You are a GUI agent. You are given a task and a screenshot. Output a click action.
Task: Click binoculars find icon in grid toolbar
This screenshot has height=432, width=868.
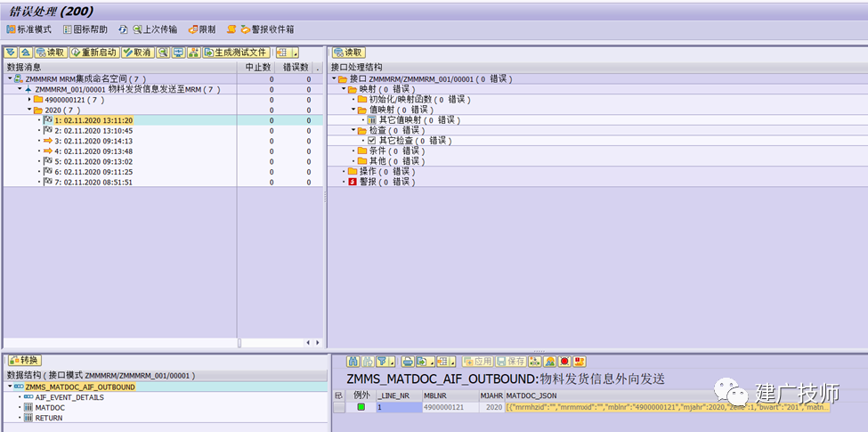[x=353, y=362]
